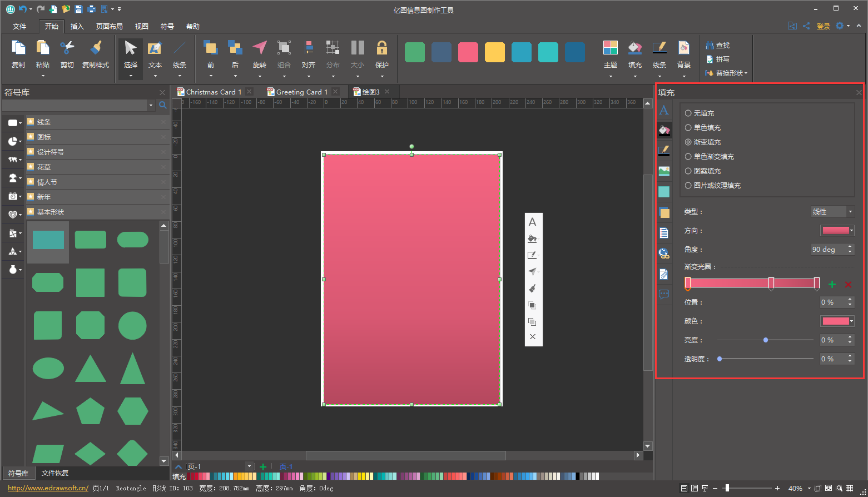The height and width of the screenshot is (497, 868).
Task: Open the edrawsoft.cn link in status bar
Action: [x=48, y=488]
